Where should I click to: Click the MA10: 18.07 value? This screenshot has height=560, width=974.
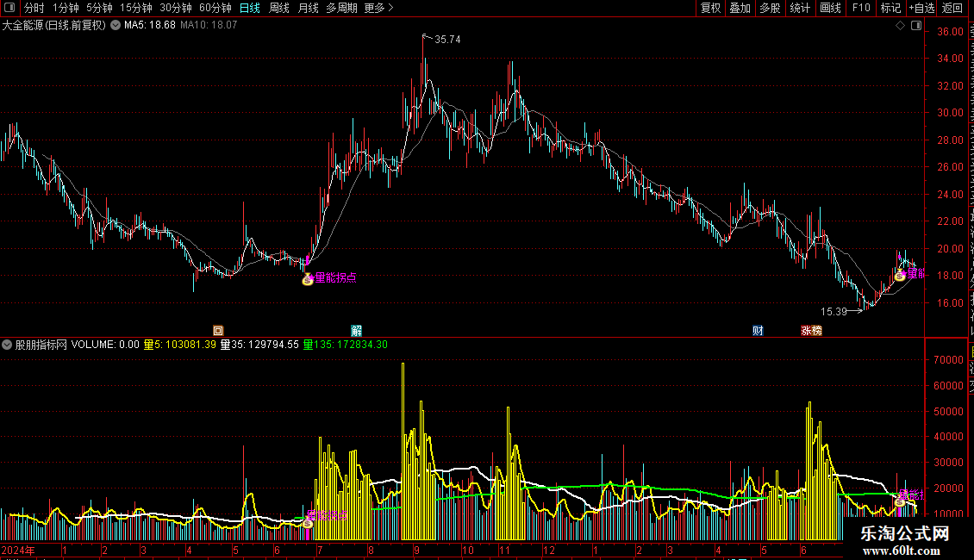(x=209, y=25)
